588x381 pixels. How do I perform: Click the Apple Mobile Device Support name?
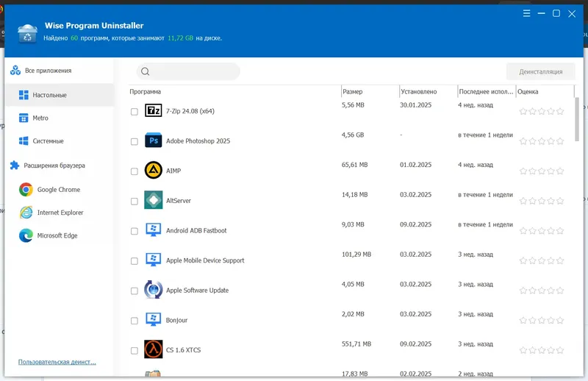[x=205, y=260]
